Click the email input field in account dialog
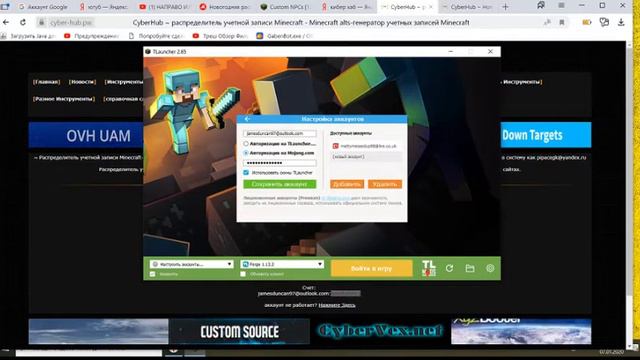The image size is (640, 360). click(280, 133)
